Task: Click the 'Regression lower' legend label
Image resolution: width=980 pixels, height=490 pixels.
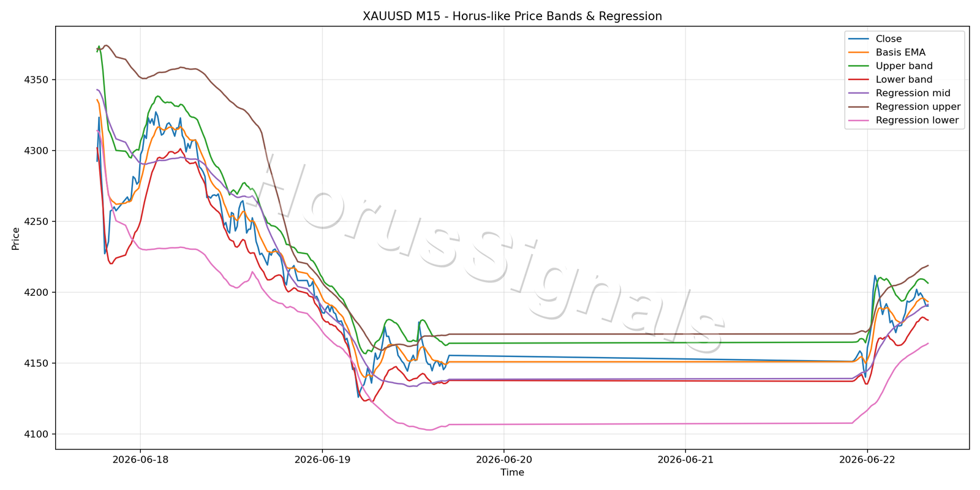Action: click(917, 120)
